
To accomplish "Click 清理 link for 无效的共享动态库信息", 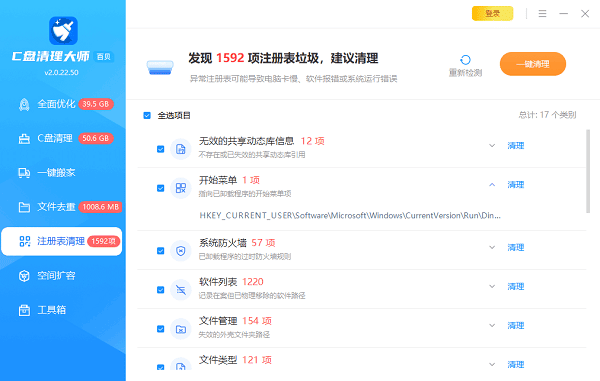I will click(516, 146).
